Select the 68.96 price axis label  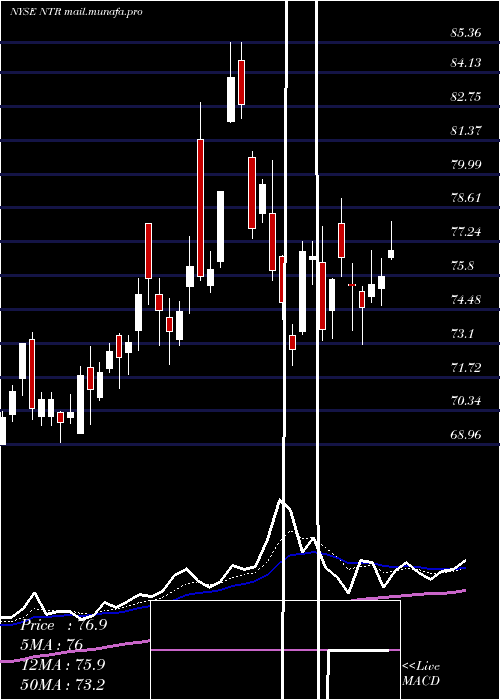[466, 434]
